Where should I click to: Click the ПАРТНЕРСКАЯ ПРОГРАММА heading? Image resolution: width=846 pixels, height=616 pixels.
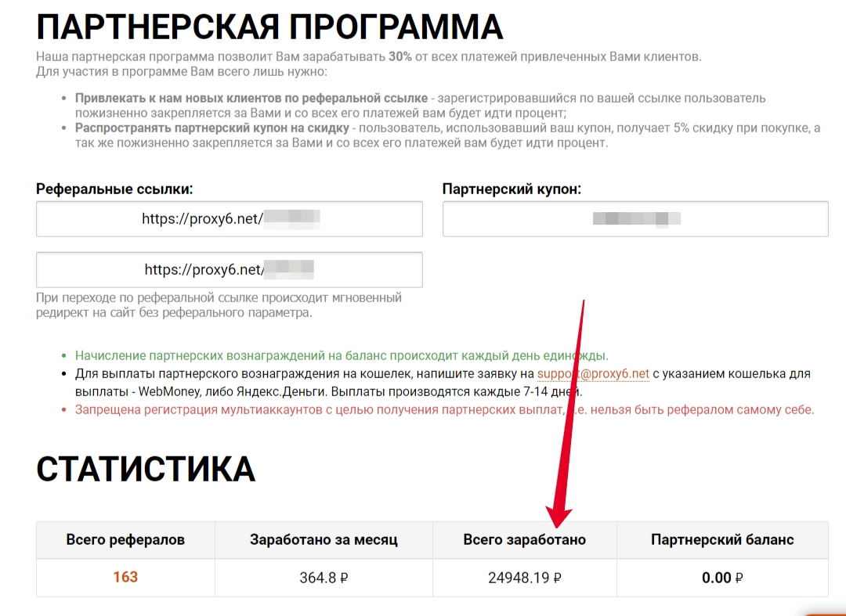tap(269, 27)
